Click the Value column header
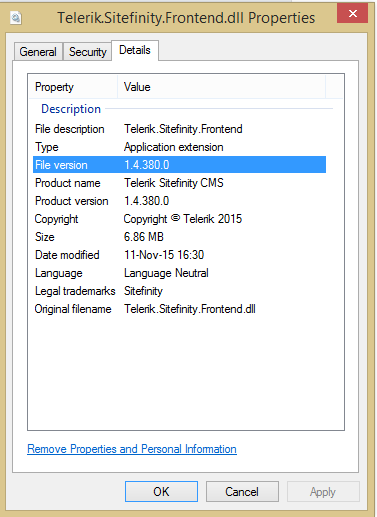This screenshot has height=517, width=377. 221,87
